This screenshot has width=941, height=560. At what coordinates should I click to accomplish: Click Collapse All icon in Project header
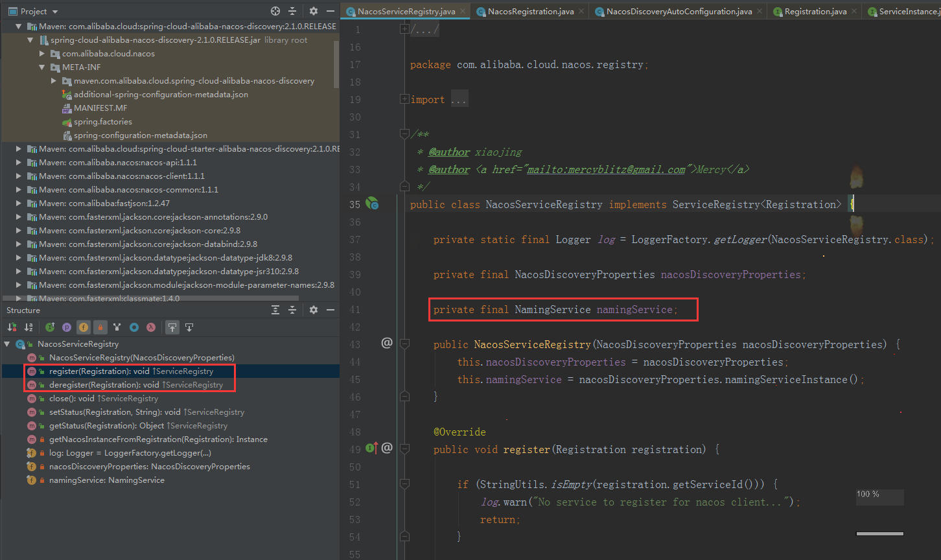292,11
